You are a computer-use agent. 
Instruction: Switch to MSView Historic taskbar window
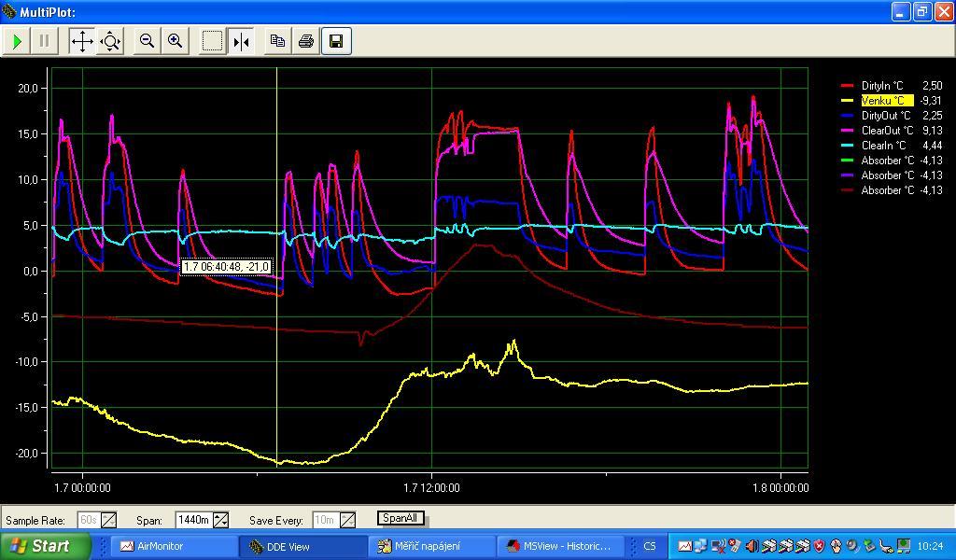pos(558,546)
